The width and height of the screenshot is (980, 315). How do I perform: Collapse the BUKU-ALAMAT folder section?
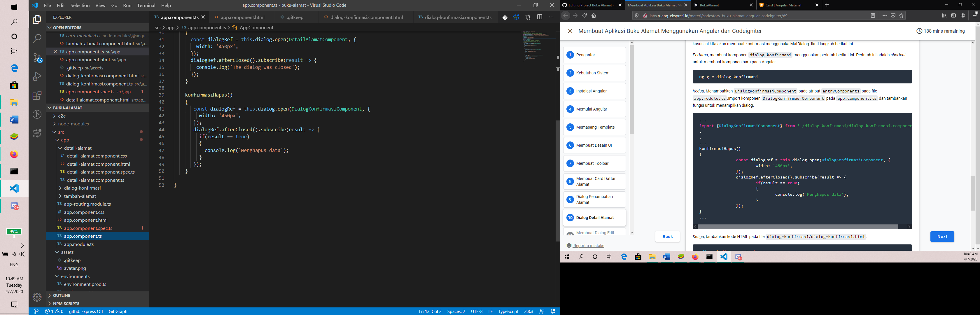97,108
